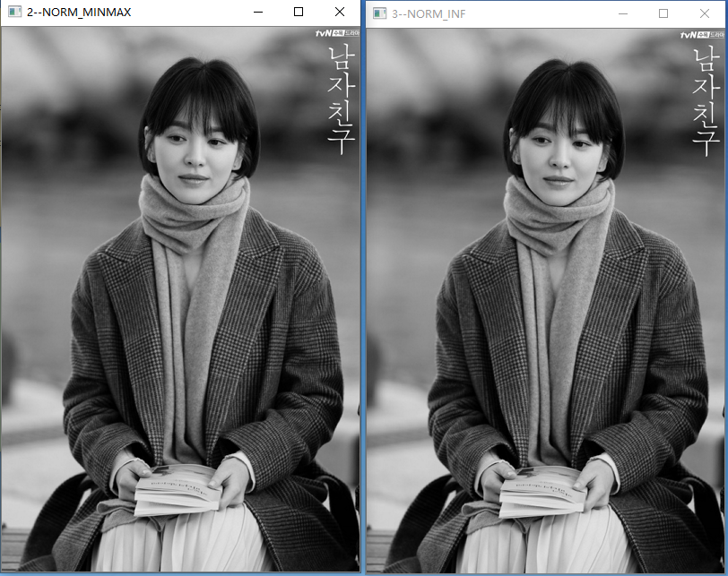
Task: Click the 3--NORM_INF window app icon
Action: (380, 14)
